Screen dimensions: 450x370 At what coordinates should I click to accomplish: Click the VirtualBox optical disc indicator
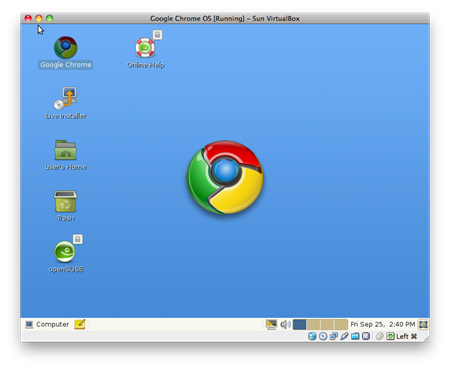[323, 336]
